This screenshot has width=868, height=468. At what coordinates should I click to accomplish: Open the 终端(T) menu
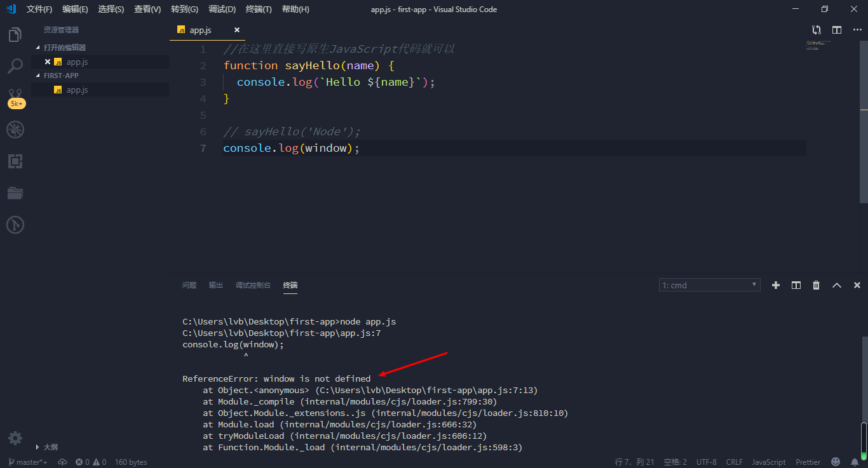(259, 9)
